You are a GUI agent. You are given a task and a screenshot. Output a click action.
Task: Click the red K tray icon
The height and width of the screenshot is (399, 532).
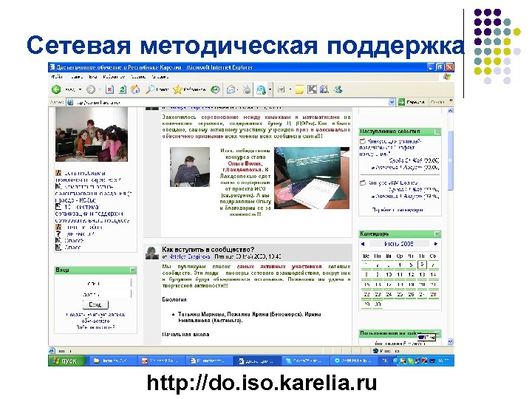423,361
